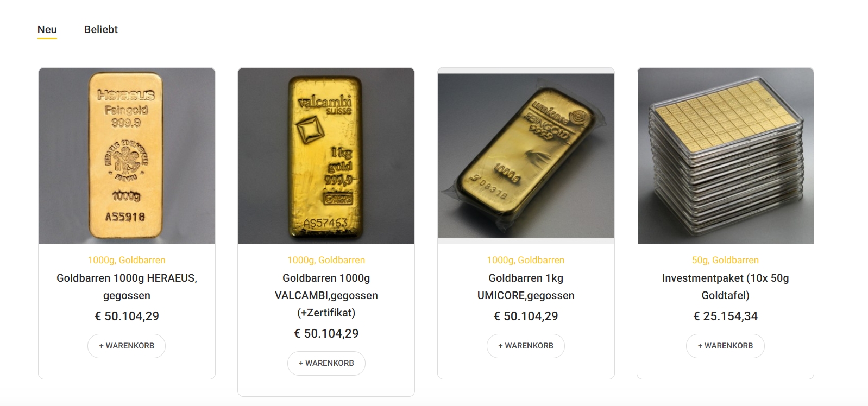Image resolution: width=868 pixels, height=406 pixels.
Task: Add Valcambi Goldbarren to Warenkorb
Action: (x=326, y=363)
